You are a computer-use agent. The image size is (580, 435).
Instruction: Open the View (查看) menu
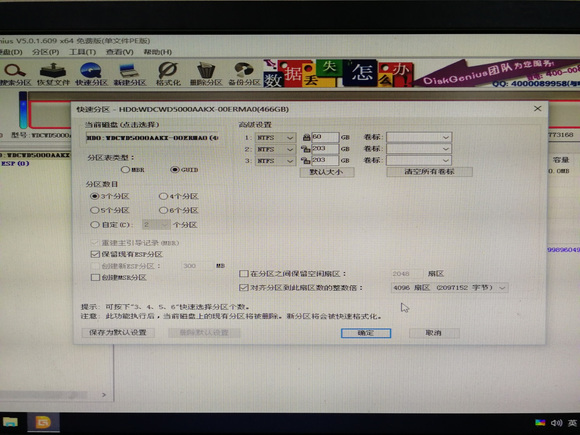tap(119, 52)
